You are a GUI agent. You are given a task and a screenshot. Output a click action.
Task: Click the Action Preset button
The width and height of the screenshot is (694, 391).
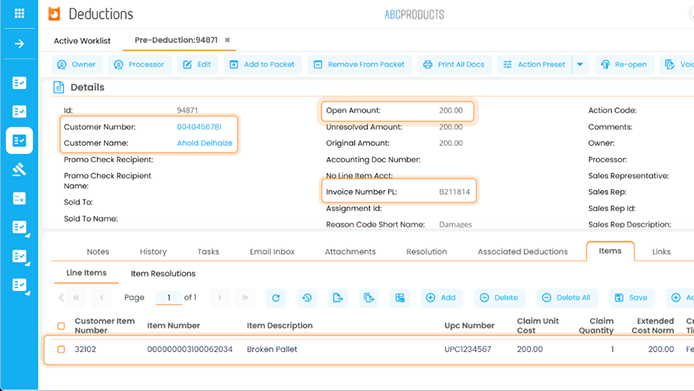coord(535,64)
